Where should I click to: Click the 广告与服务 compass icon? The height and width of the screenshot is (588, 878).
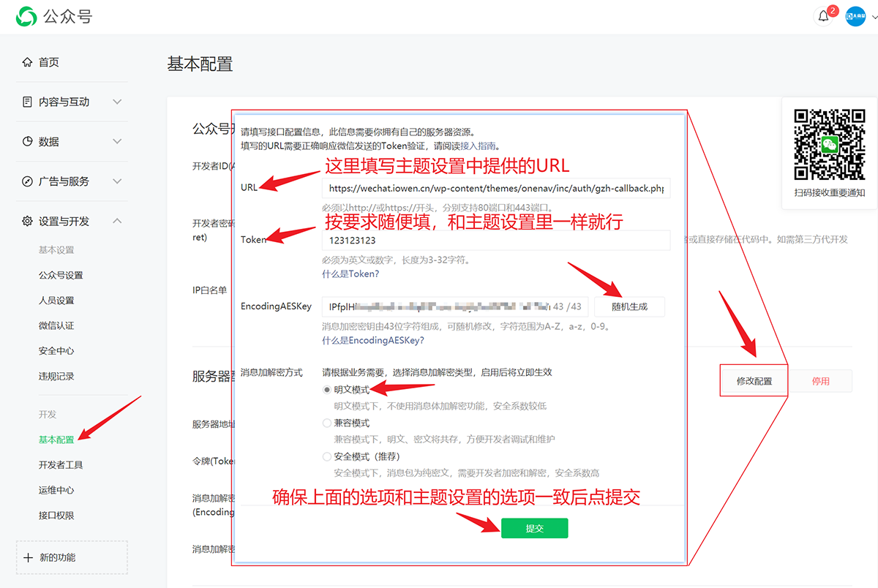tap(27, 181)
